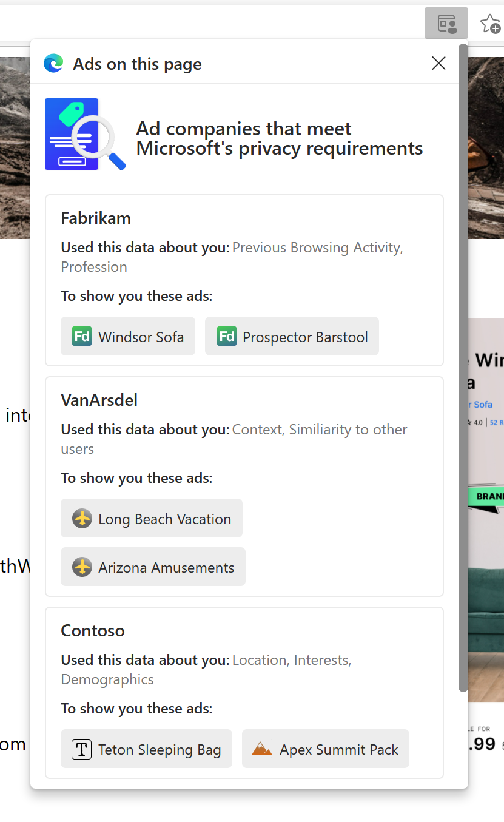Click the Fd icon beside Windsor Sofa
Screen dimensions: 504x822
[x=82, y=336]
